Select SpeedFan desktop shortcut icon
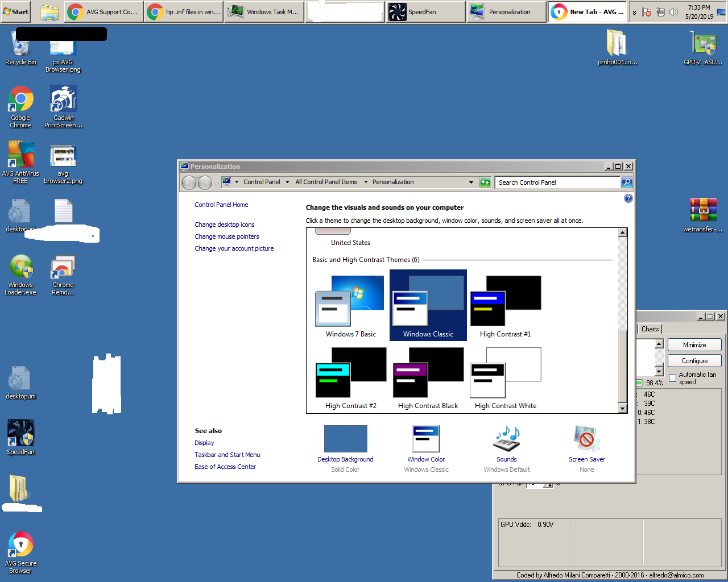Screen dimensions: 728x582 pyautogui.click(x=20, y=437)
